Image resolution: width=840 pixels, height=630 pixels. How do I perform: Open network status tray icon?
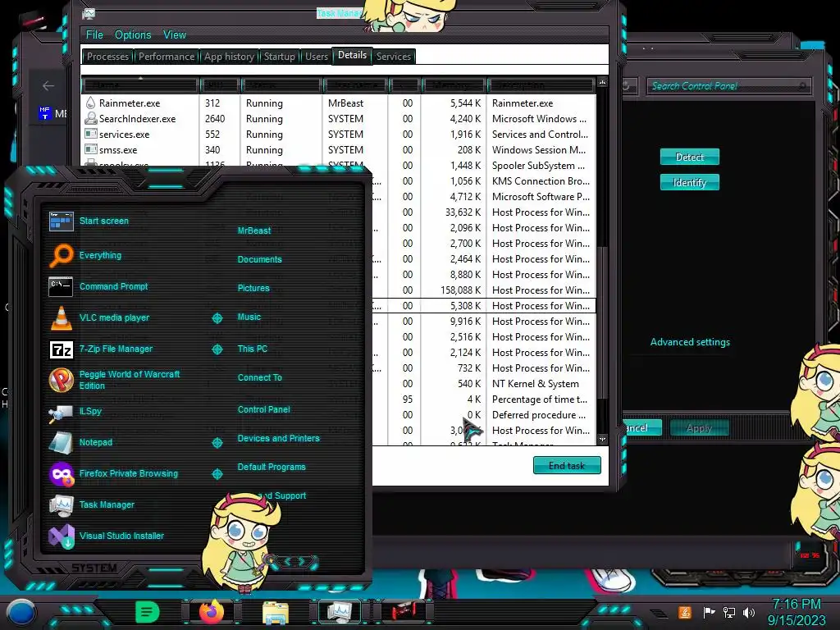[x=729, y=612]
